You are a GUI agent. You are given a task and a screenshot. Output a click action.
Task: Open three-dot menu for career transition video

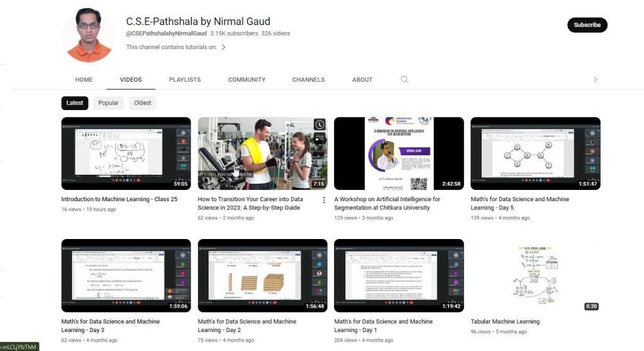point(324,200)
